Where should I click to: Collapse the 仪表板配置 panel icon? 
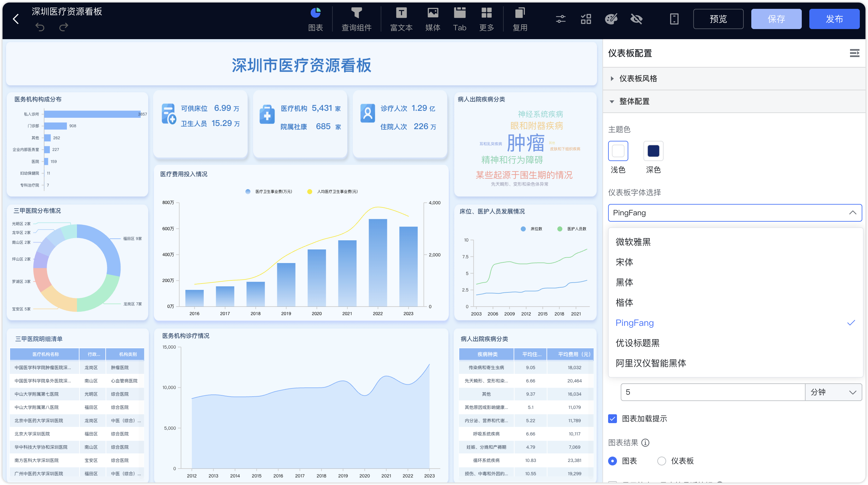point(854,53)
